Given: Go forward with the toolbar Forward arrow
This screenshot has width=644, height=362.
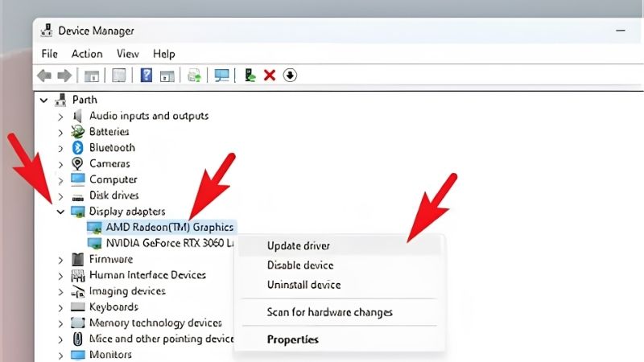Looking at the screenshot, I should [64, 76].
